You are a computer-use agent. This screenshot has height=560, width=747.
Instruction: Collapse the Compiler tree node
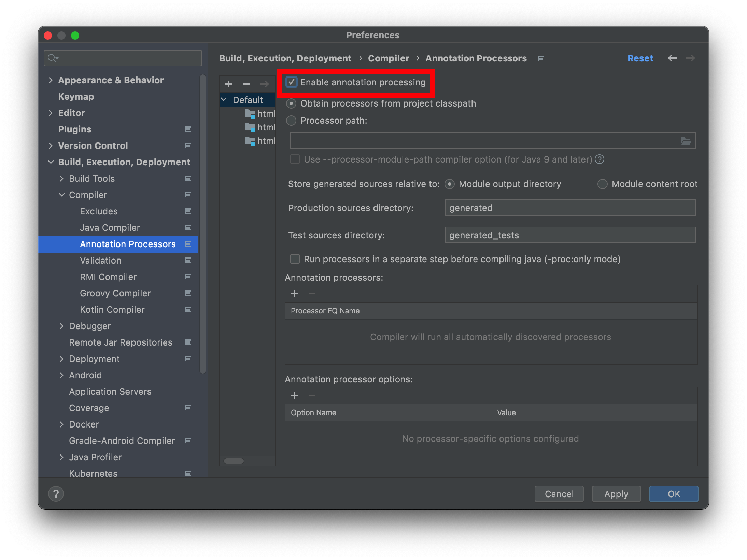pos(62,195)
